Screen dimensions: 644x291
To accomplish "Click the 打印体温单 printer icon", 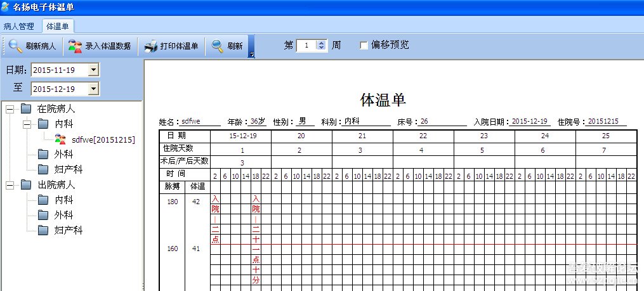I will click(151, 46).
